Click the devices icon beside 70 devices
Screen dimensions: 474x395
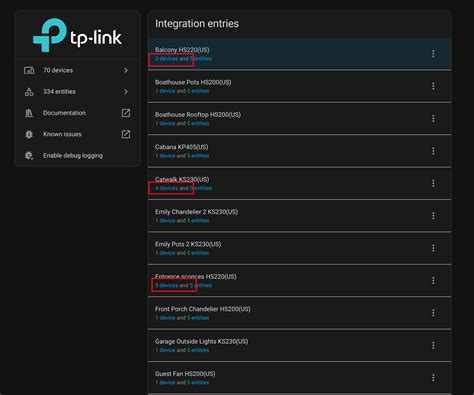tap(29, 70)
